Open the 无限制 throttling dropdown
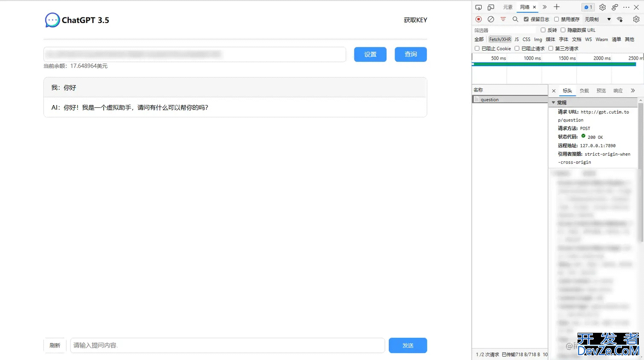The image size is (644, 360). 598,19
